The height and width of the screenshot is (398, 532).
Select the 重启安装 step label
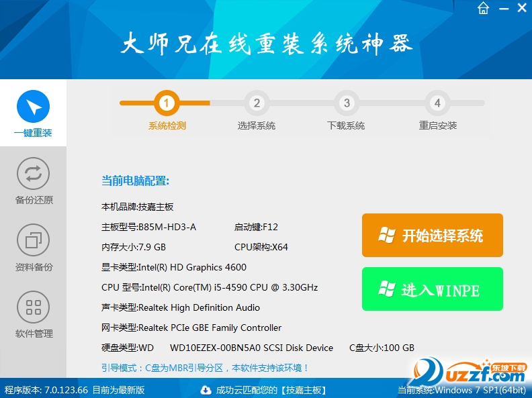click(438, 126)
